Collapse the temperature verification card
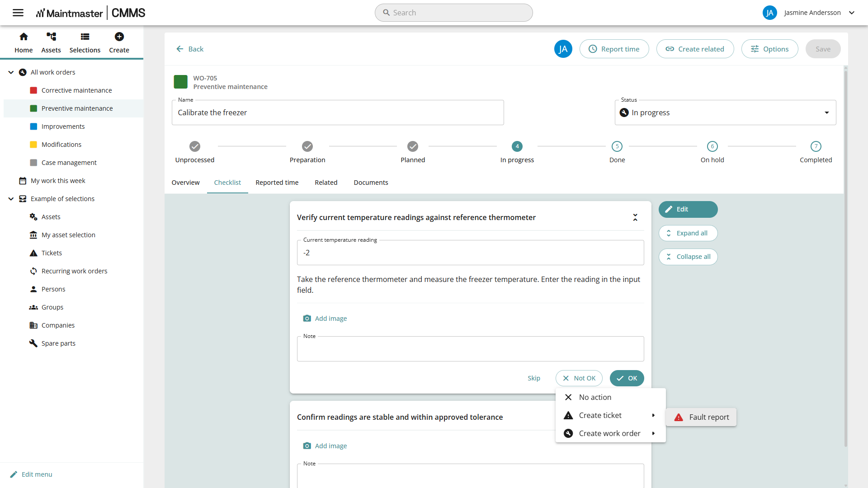This screenshot has width=868, height=488. (x=635, y=217)
